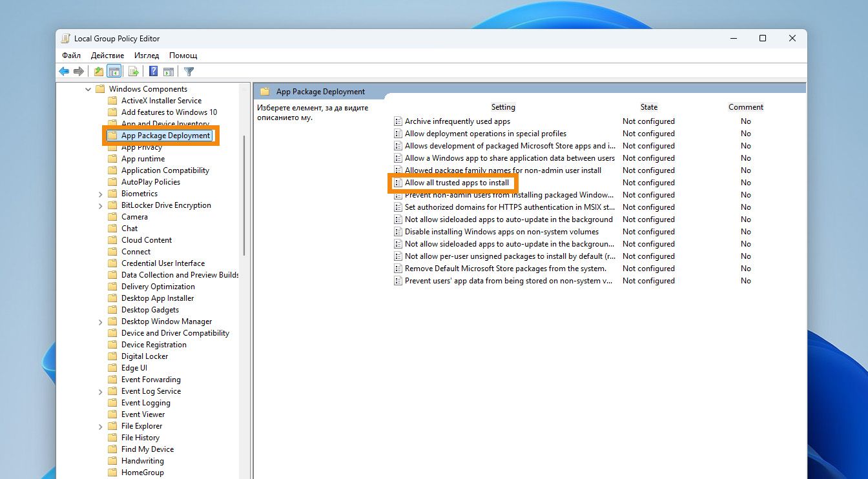Click the folder icon beside HomeGroup

113,473
